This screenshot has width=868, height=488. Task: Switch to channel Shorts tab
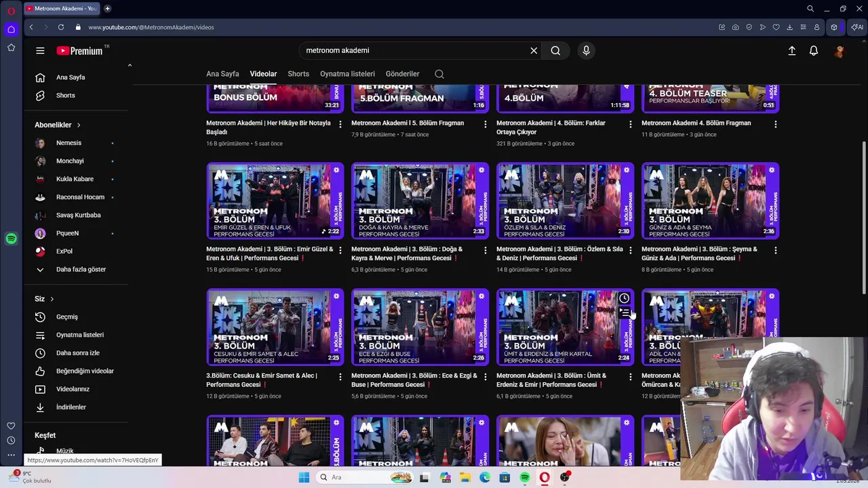click(x=298, y=74)
